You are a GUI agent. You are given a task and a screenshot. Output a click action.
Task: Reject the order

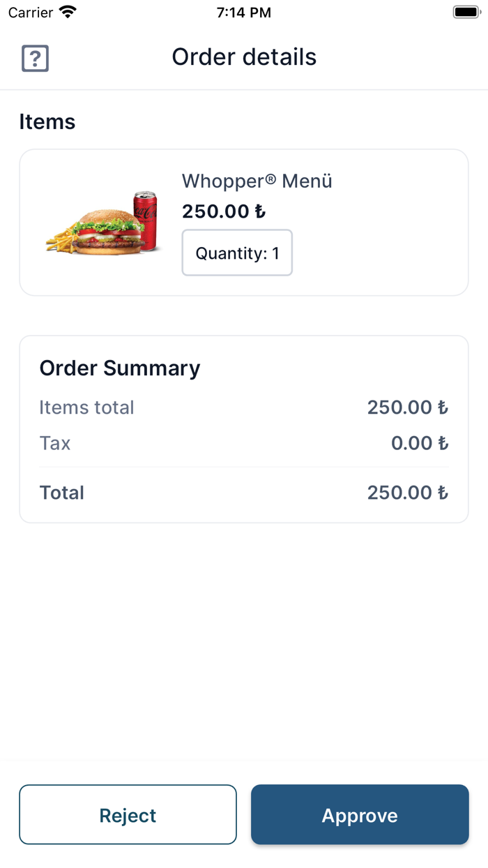tap(128, 814)
